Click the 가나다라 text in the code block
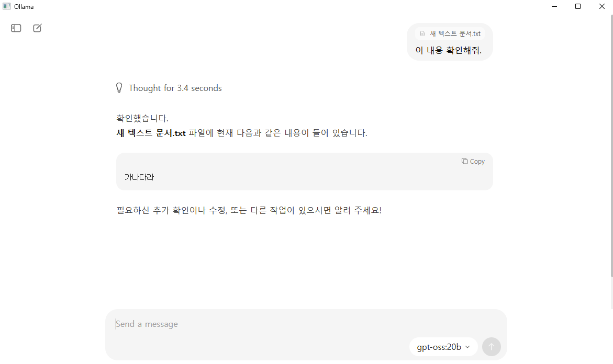The image size is (613, 364). point(139,177)
